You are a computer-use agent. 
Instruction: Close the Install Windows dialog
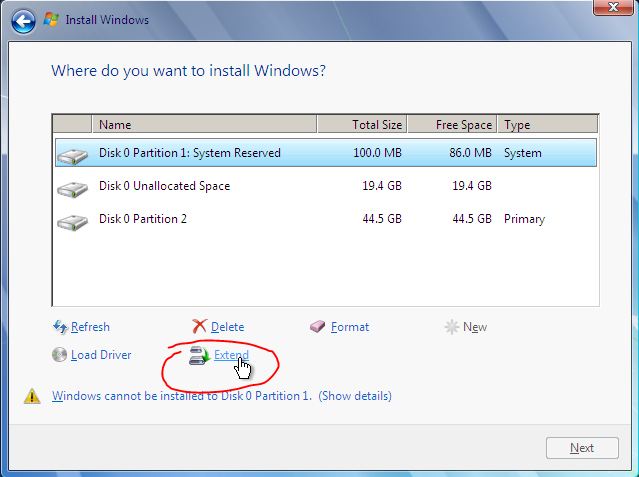point(613,7)
